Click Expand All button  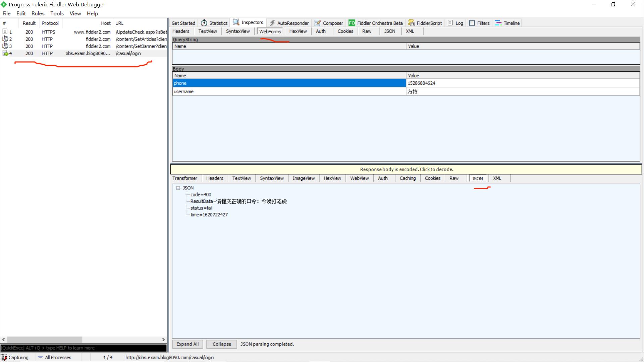coord(187,344)
